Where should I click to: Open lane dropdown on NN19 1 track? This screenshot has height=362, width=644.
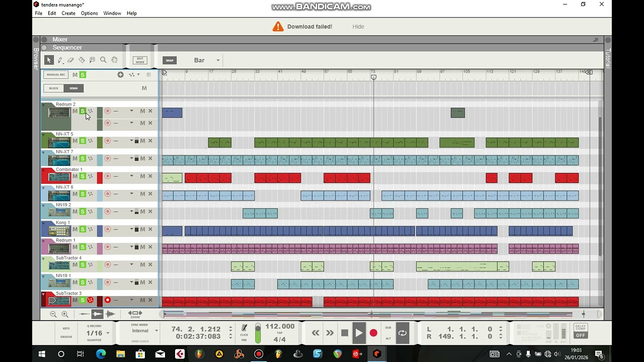point(131,282)
